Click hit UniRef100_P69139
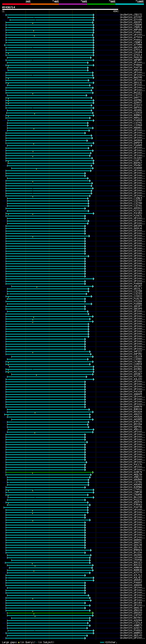The width and height of the screenshot is (146, 644). [131, 57]
